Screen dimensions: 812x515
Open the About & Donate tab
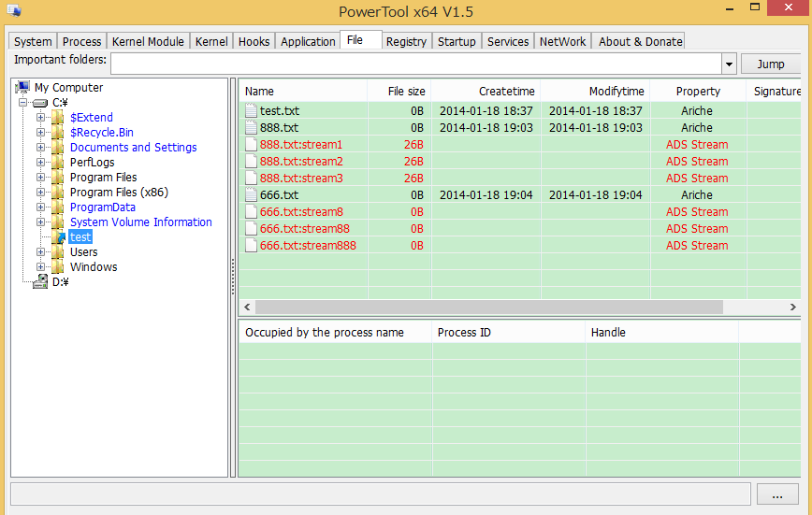click(x=641, y=41)
